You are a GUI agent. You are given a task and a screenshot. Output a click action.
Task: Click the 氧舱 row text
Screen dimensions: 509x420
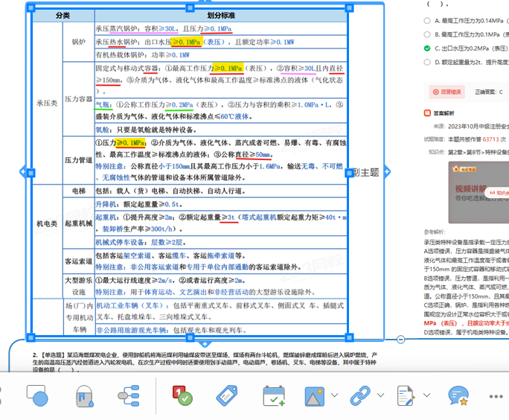click(x=146, y=130)
